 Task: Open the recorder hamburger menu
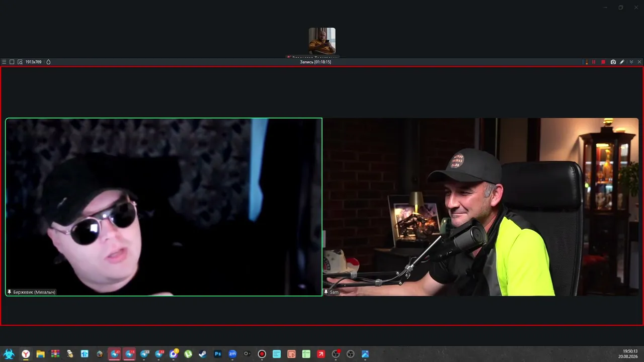4,62
